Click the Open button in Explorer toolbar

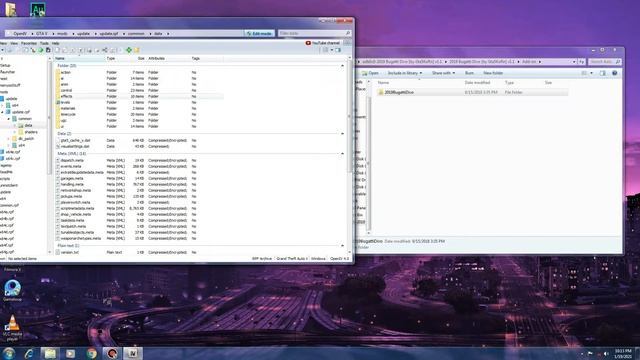click(371, 73)
